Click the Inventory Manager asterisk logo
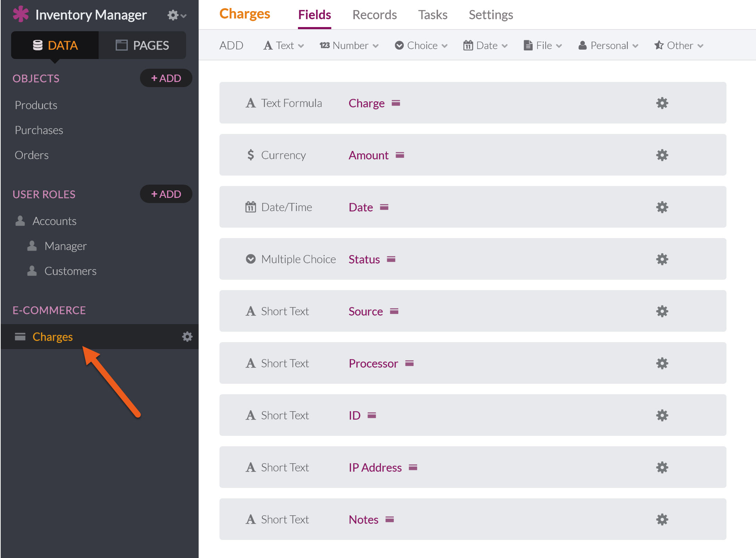This screenshot has height=558, width=756. 21,14
